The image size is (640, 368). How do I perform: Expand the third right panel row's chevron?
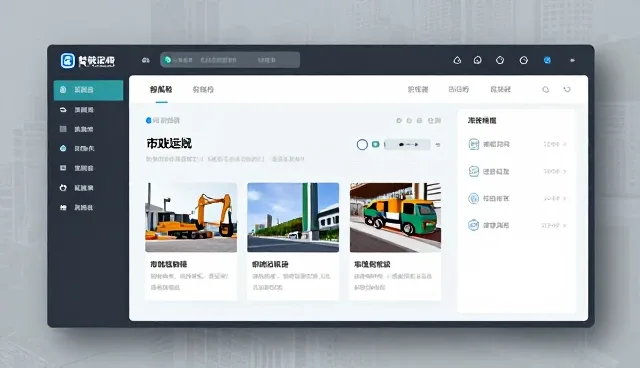pyautogui.click(x=564, y=198)
